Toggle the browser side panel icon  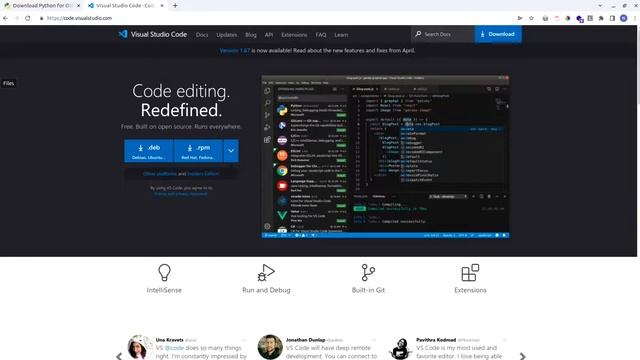(x=612, y=18)
